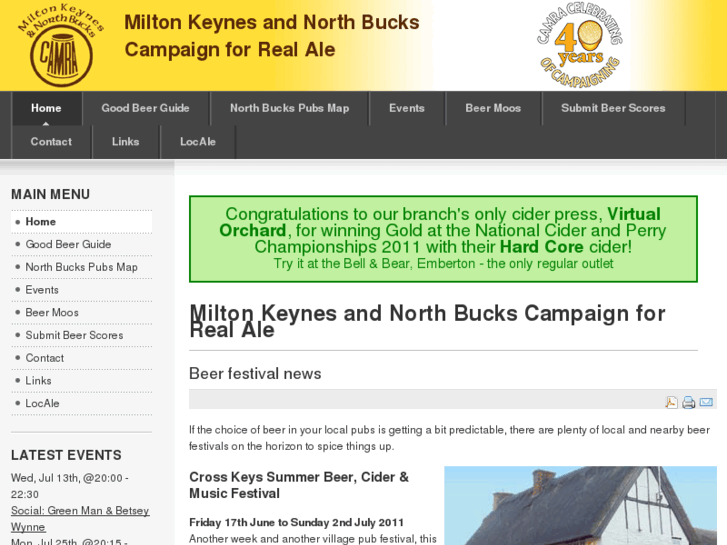Click the thatched pub photo thumbnail
Image resolution: width=727 pixels, height=545 pixels.
pyautogui.click(x=580, y=506)
